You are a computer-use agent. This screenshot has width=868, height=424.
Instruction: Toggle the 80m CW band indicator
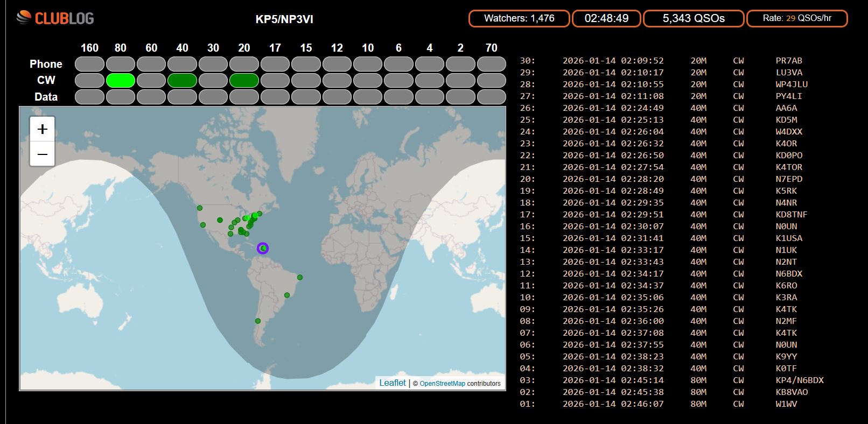pos(120,81)
